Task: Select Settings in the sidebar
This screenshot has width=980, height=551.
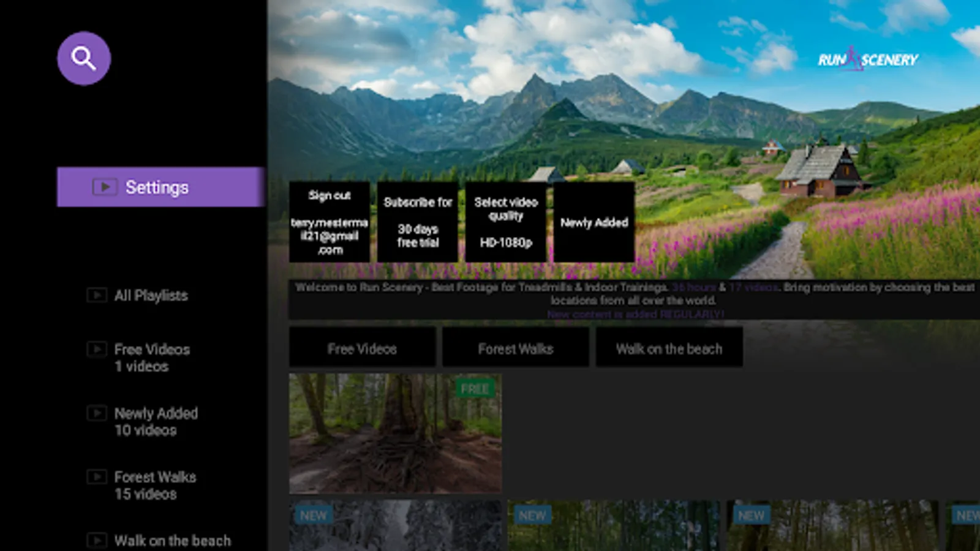Action: click(161, 187)
